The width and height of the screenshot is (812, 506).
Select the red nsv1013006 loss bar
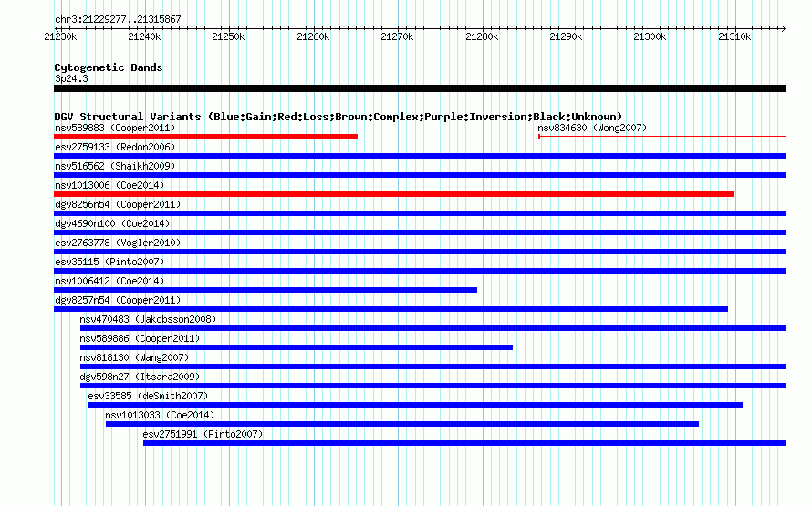pos(393,194)
